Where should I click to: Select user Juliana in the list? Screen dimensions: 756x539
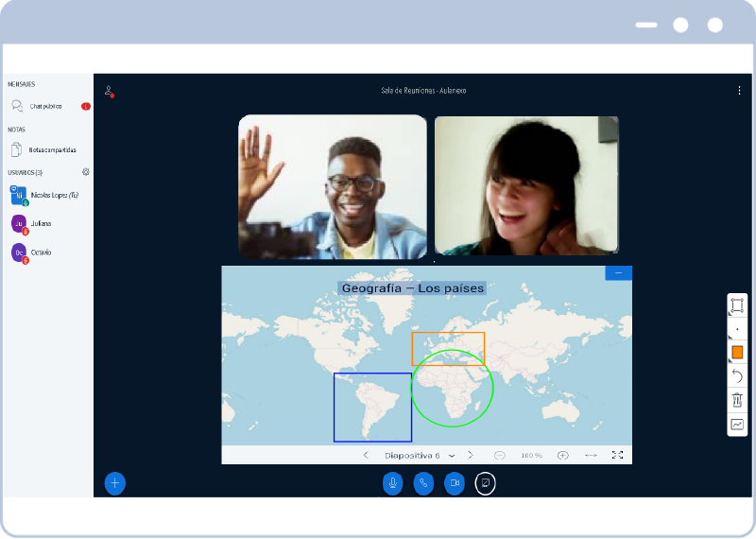click(41, 224)
